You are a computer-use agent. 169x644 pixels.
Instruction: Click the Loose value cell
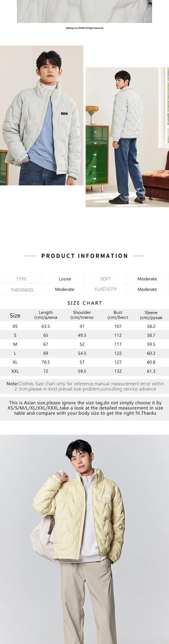65,279
